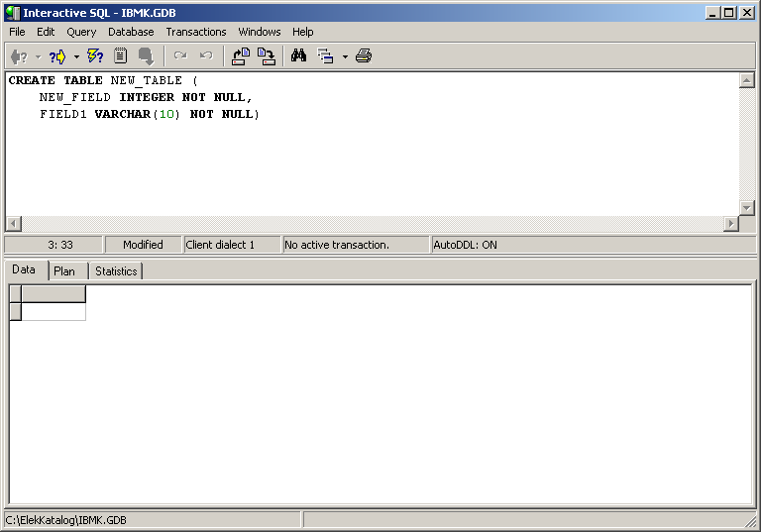Click the horizontal scroll right arrow
Viewport: 761px width, 532px height.
pyautogui.click(x=731, y=224)
